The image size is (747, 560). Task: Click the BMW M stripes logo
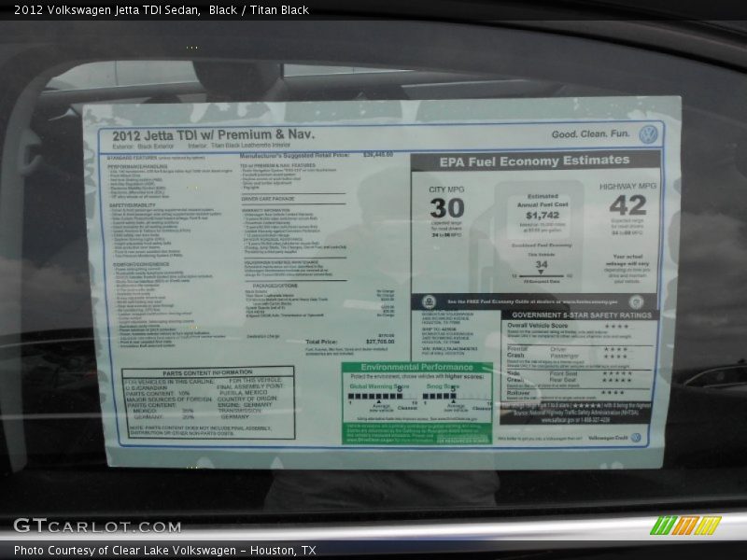click(x=685, y=525)
